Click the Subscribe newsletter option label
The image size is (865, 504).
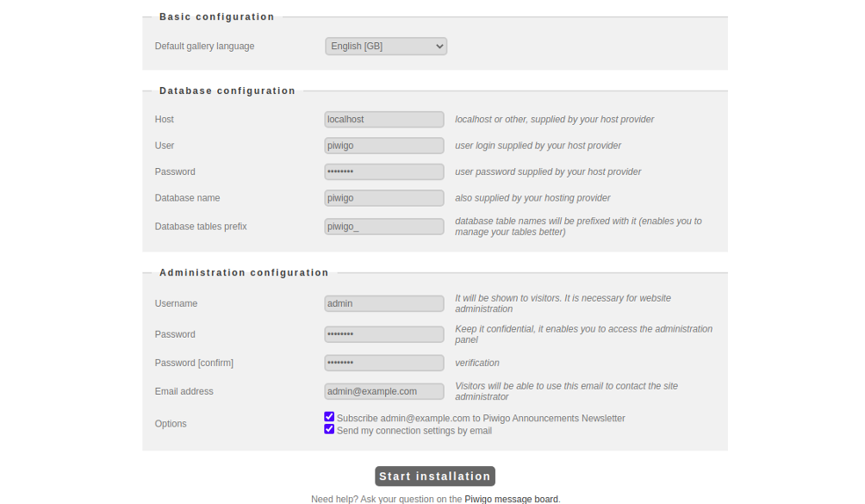tap(481, 419)
